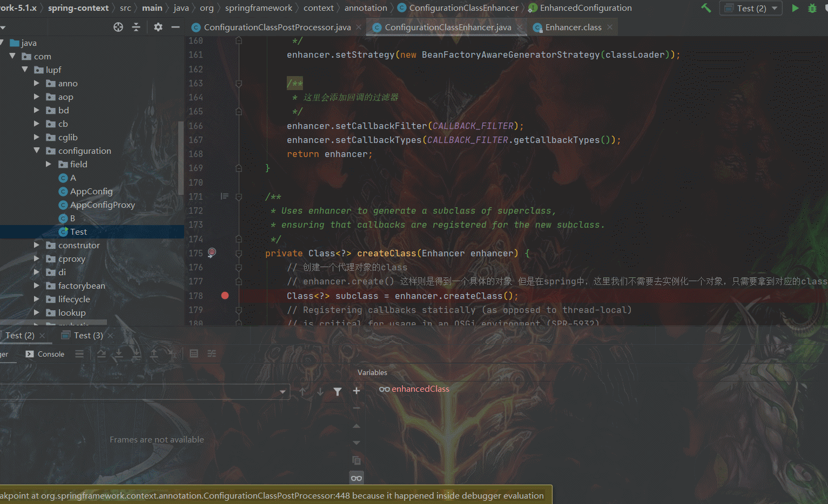The width and height of the screenshot is (828, 504).
Task: Toggle the breakpoint on line 178
Action: tap(225, 296)
